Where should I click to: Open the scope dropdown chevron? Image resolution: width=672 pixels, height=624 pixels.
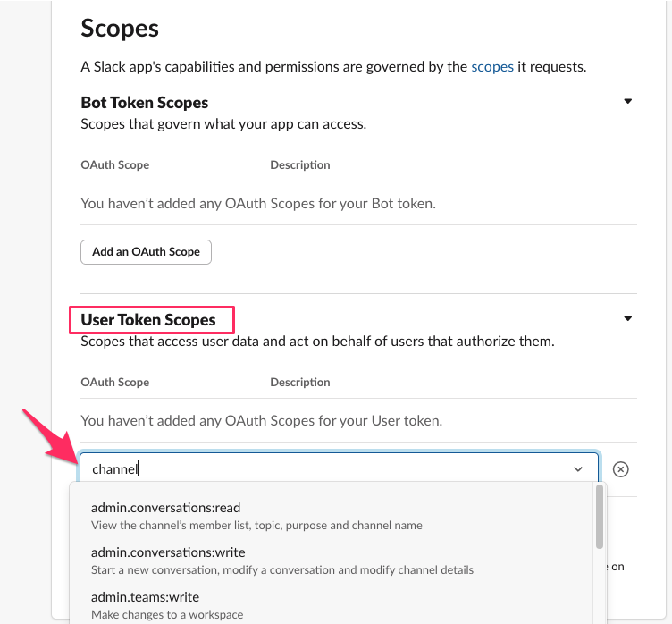(578, 469)
